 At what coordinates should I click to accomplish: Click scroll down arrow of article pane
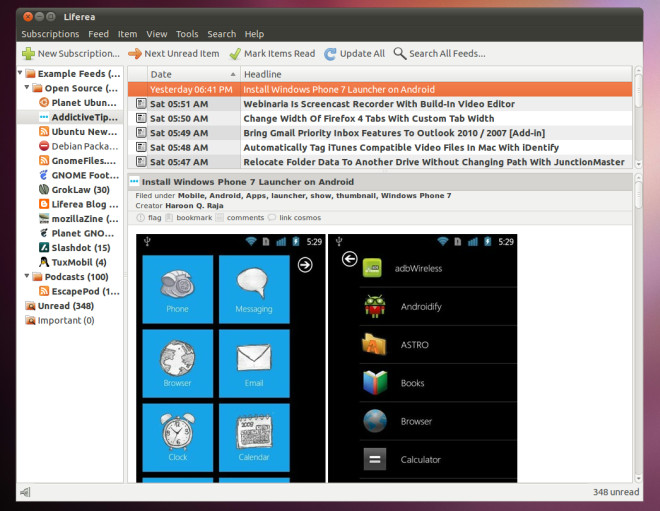pyautogui.click(x=639, y=478)
